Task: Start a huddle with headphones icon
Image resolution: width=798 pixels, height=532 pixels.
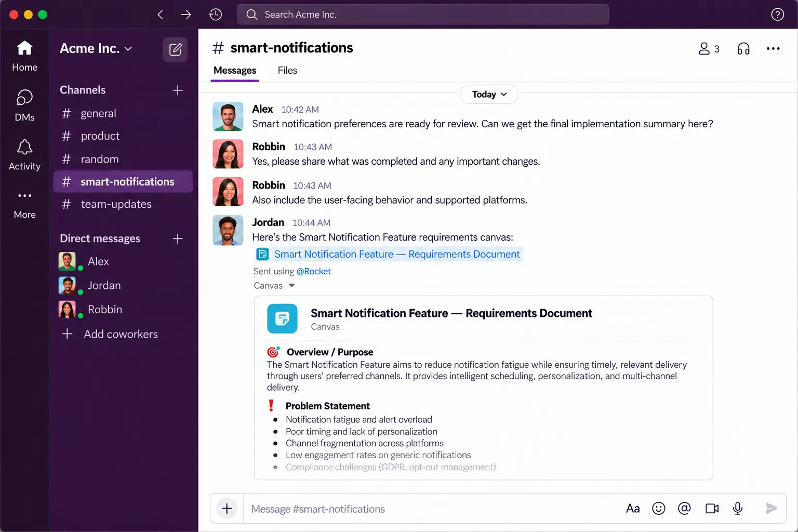Action: click(743, 49)
